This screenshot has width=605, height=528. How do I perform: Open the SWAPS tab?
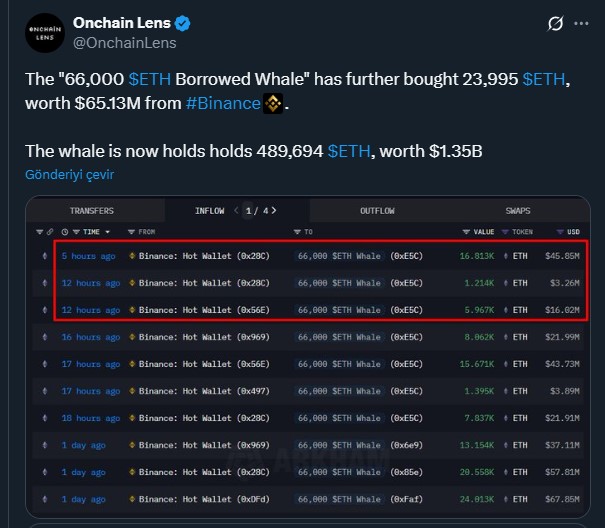click(x=518, y=211)
